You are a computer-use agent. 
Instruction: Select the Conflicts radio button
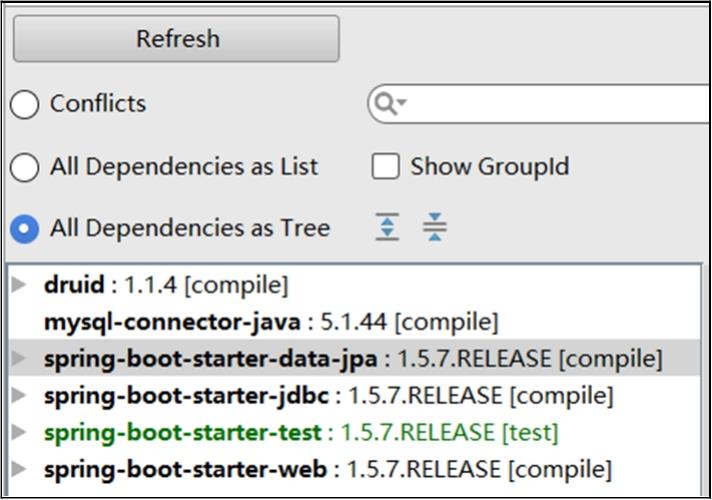[x=25, y=104]
